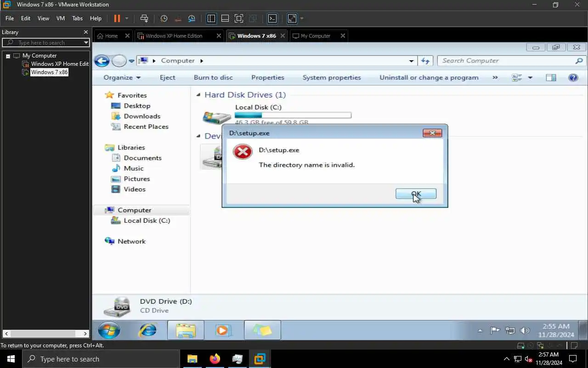Open Recent Places under Favorites
The height and width of the screenshot is (368, 588).
coord(146,127)
